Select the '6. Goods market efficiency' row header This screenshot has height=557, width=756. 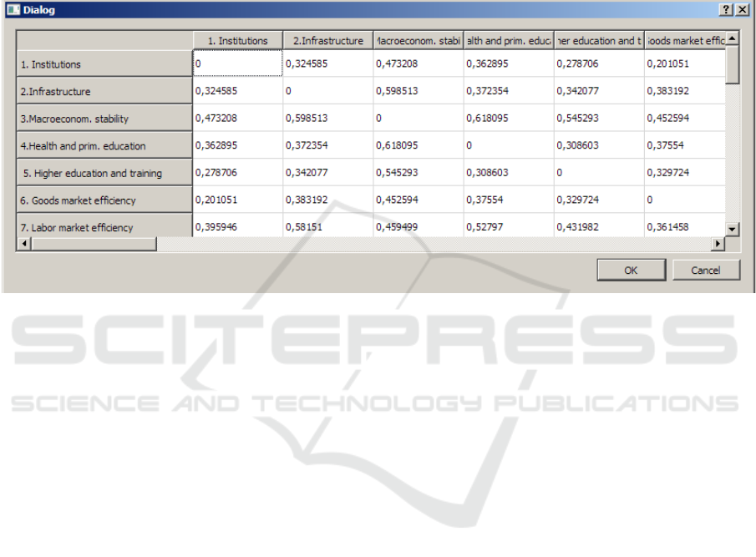104,200
